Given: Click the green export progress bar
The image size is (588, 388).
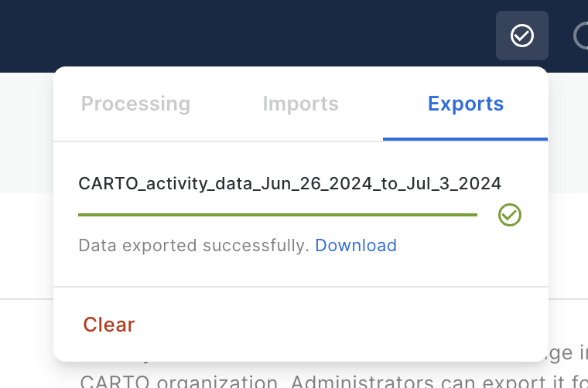Looking at the screenshot, I should 278,215.
